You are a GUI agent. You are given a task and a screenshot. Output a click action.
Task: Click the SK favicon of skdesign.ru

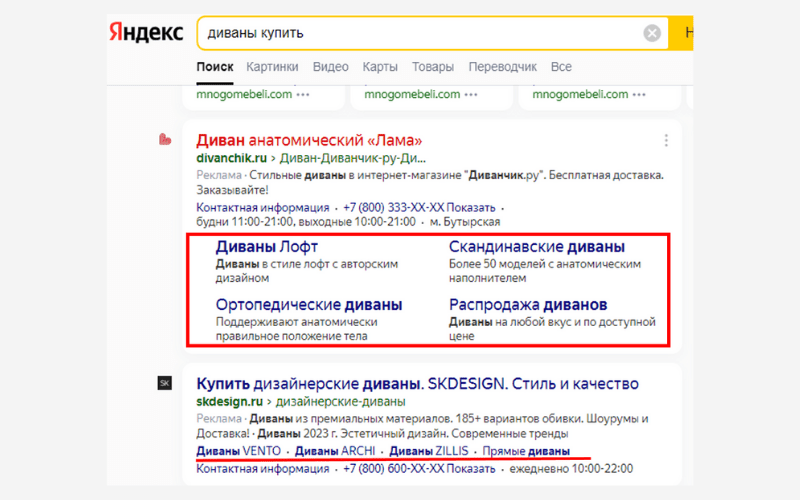(x=165, y=383)
